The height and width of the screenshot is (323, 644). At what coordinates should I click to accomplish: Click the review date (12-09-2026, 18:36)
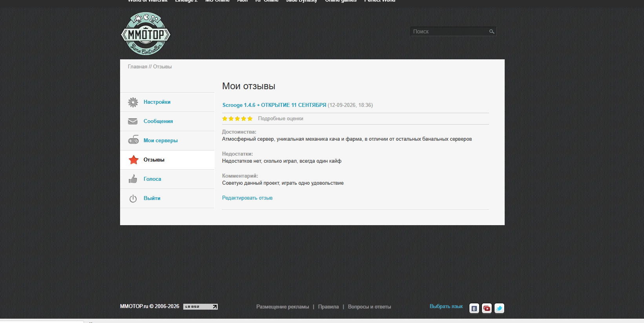(350, 105)
